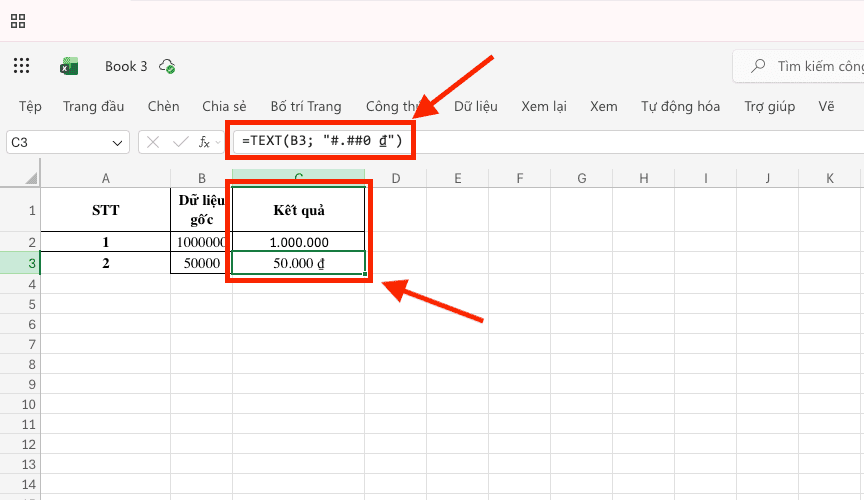Click cell showing 1.000.000
Screen dimensions: 864x500
click(299, 242)
